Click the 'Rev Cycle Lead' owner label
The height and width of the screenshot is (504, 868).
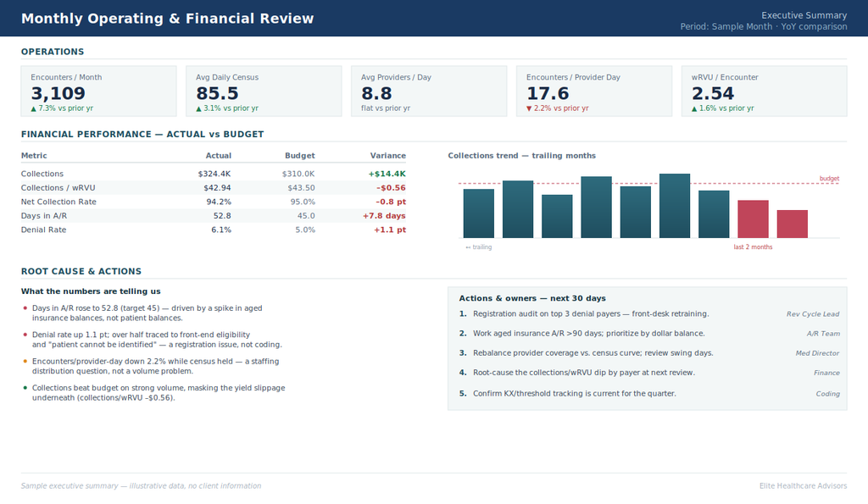(x=813, y=314)
